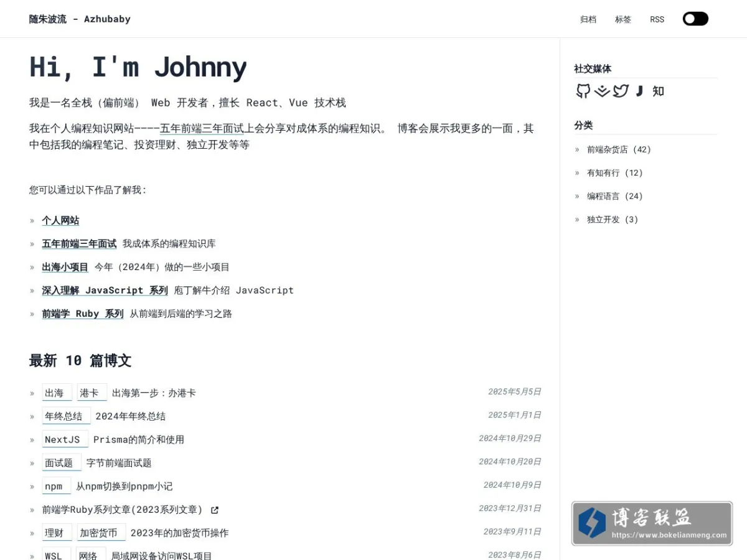Open the 个人网站 link
Viewport: 747px width, 560px height.
tap(60, 220)
